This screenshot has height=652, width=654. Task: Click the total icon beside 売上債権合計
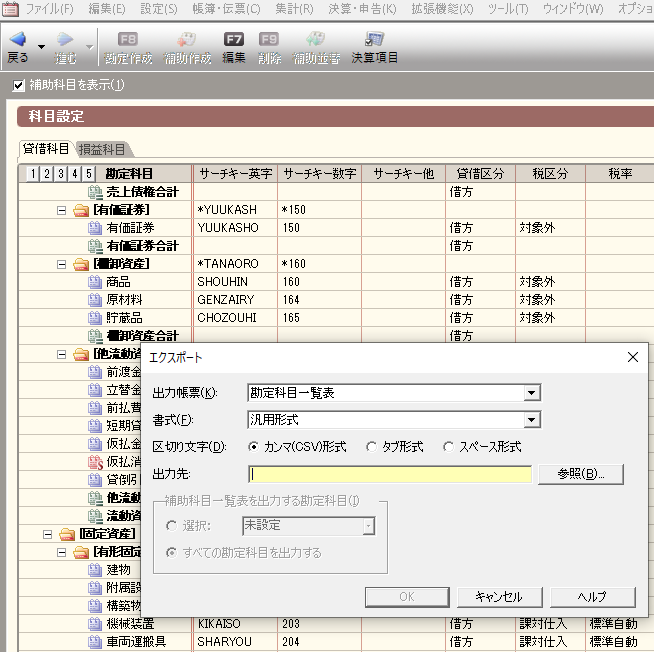[95, 192]
